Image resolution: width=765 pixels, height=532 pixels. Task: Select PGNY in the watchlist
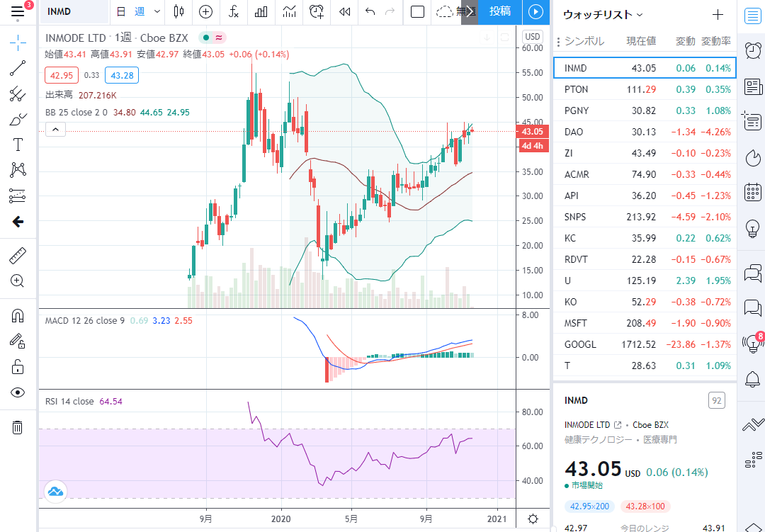645,111
